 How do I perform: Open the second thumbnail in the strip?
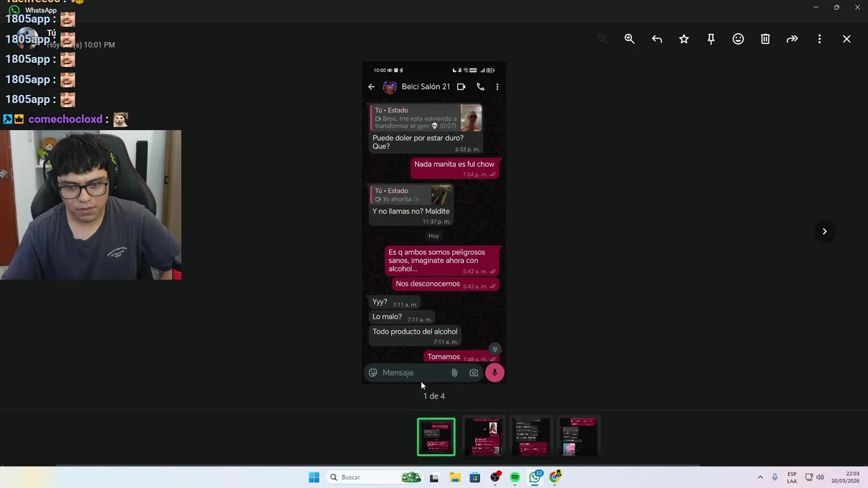coord(484,436)
